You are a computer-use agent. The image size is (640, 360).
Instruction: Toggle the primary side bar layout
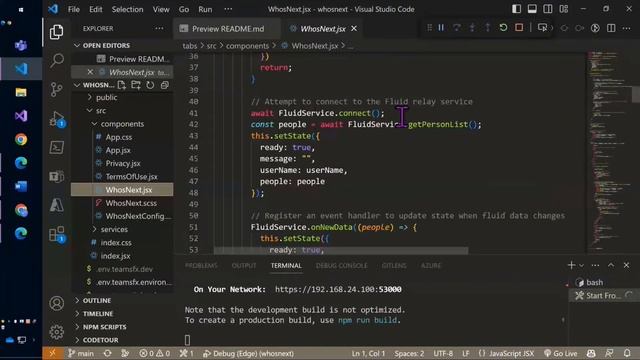[516, 9]
